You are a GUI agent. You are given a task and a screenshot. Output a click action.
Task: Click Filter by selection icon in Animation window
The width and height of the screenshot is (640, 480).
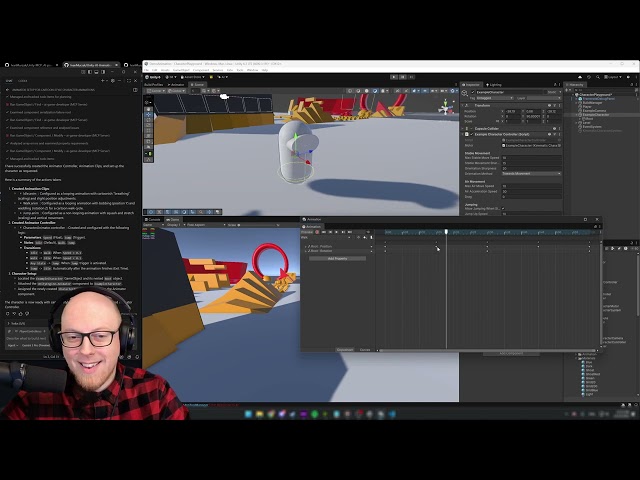point(358,237)
